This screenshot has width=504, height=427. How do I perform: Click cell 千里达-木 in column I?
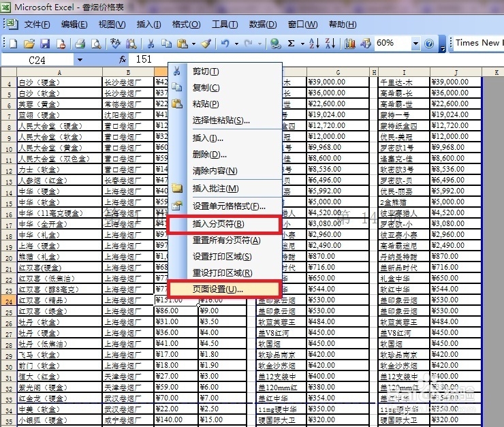point(404,82)
